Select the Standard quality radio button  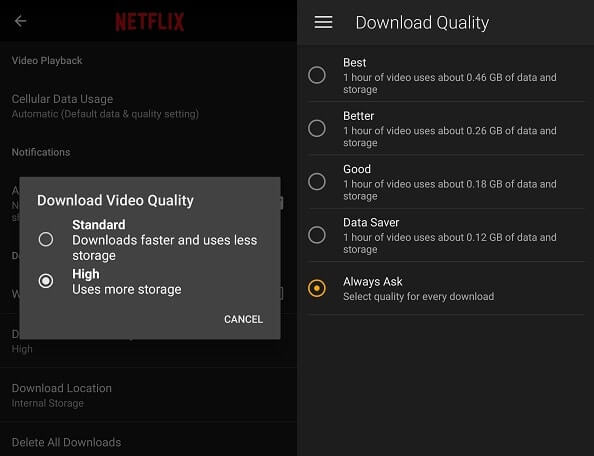46,239
